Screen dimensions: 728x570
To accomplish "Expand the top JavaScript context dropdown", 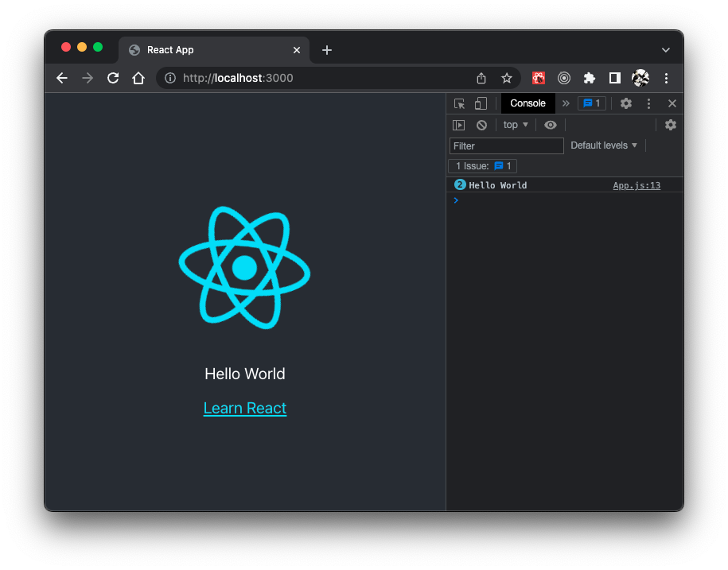I will (x=516, y=125).
